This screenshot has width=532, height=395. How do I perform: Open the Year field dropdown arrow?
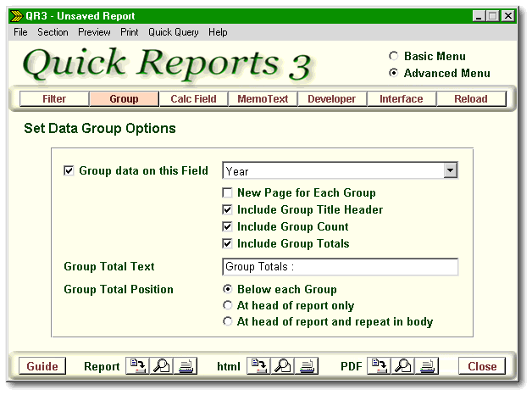pyautogui.click(x=450, y=170)
